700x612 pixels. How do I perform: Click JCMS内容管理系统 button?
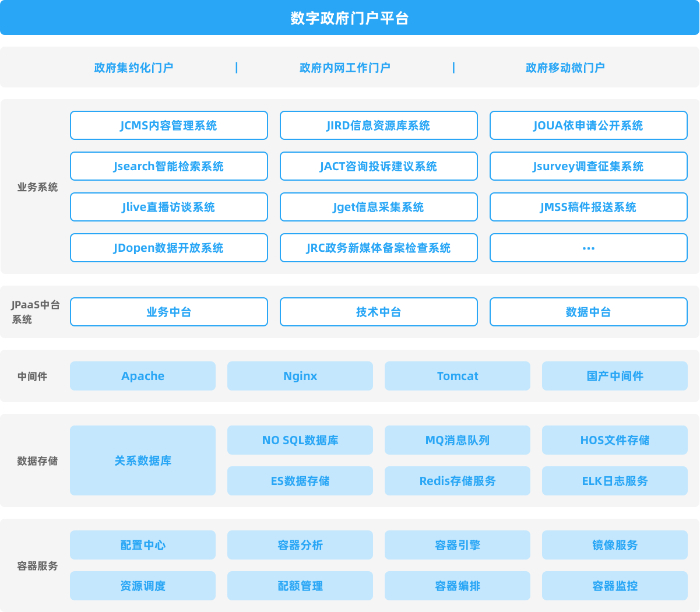click(x=168, y=125)
